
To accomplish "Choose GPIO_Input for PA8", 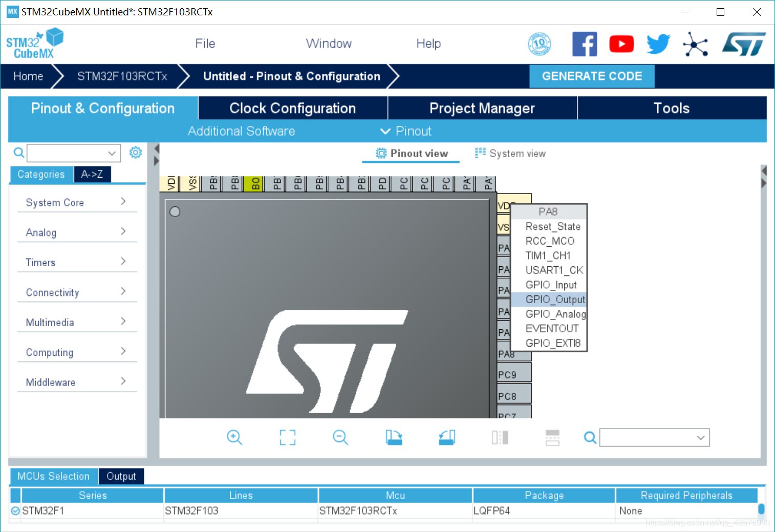I will tap(549, 285).
